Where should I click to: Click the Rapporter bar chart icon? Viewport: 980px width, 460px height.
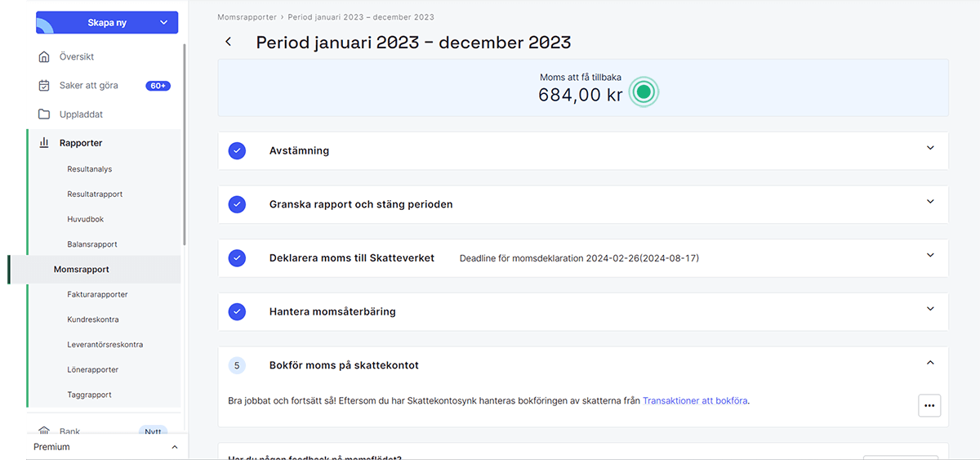[44, 143]
